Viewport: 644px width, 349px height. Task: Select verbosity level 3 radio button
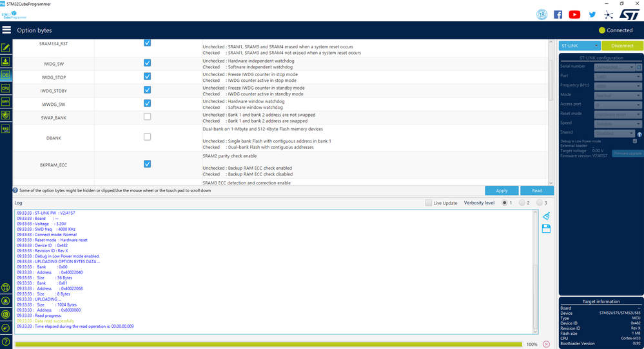click(x=540, y=203)
